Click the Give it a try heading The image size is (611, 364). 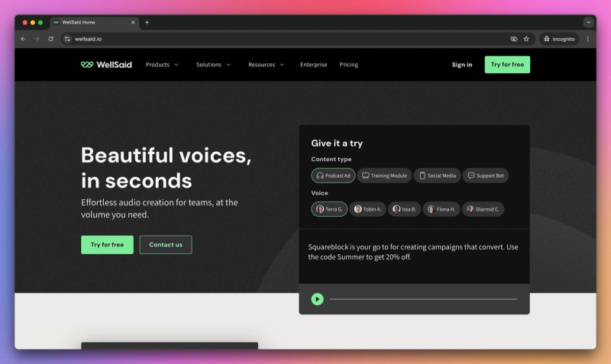337,143
